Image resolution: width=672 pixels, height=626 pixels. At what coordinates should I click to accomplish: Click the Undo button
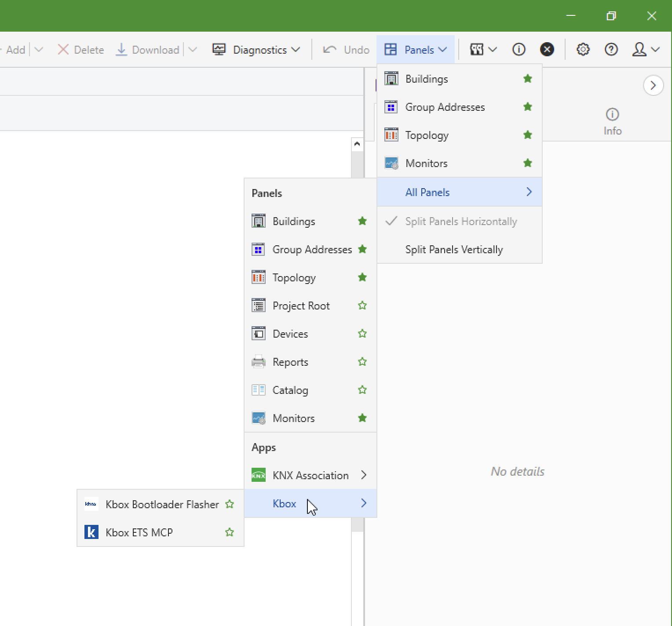pyautogui.click(x=346, y=50)
